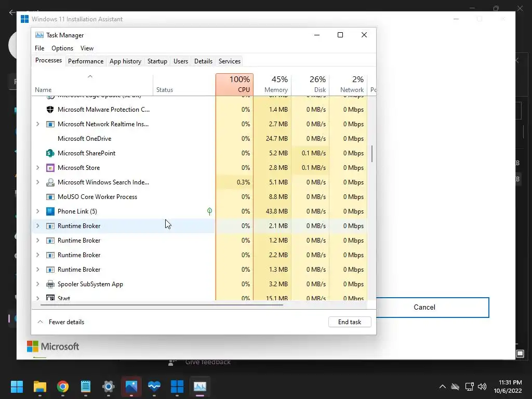
Task: Collapse Task Manager with Fewer details
Action: [61, 322]
